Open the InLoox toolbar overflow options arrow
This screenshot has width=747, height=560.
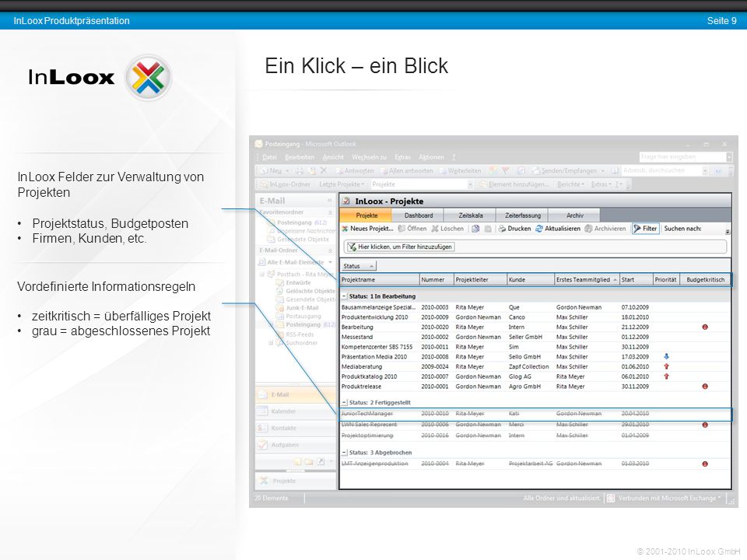728,232
